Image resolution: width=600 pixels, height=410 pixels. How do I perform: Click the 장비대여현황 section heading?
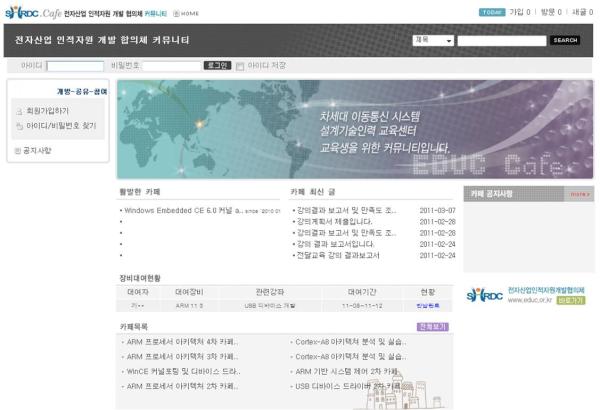[x=140, y=278]
